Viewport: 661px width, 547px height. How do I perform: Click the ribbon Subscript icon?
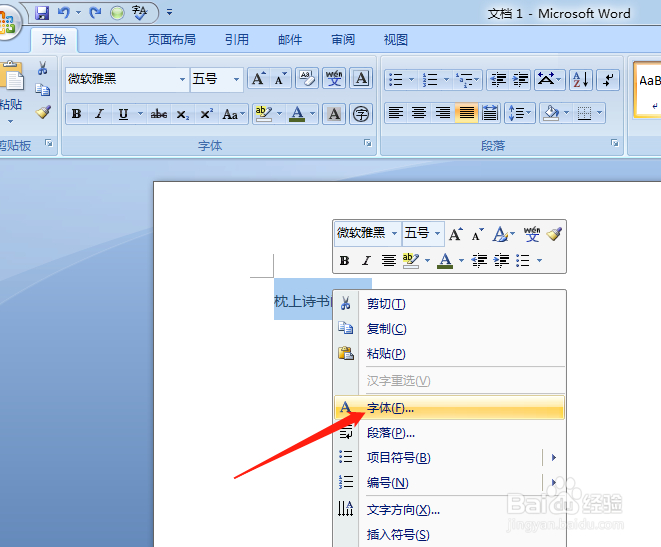(183, 114)
